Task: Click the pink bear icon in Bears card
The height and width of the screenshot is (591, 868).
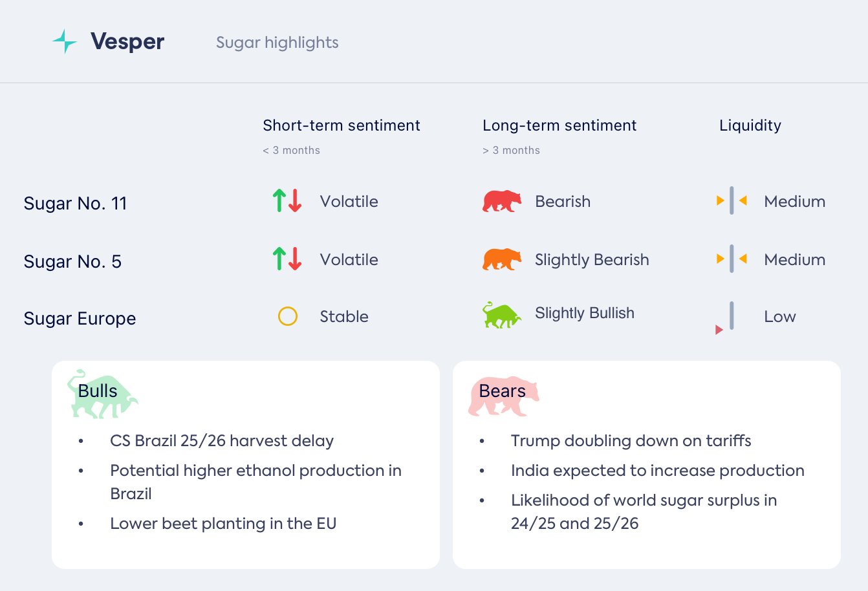Action: pos(503,395)
